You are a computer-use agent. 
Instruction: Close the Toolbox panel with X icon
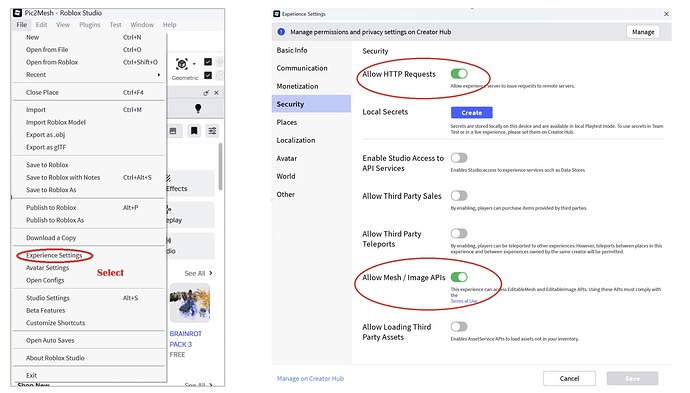pos(216,93)
